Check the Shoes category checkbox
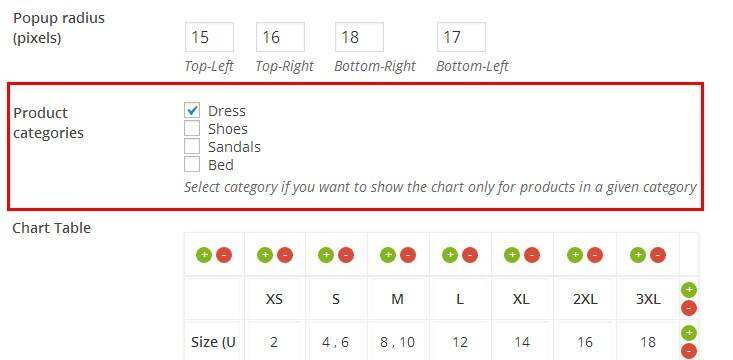Viewport: 733px width, 360px height. (192, 128)
